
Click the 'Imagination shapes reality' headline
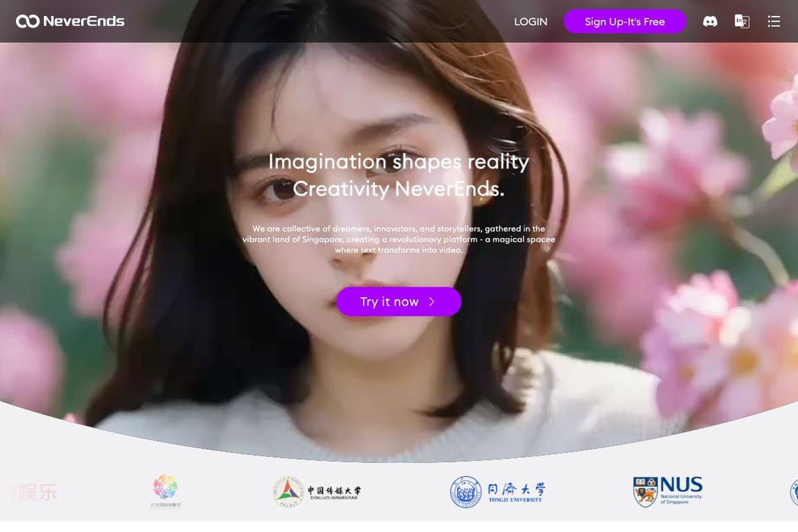(x=398, y=162)
